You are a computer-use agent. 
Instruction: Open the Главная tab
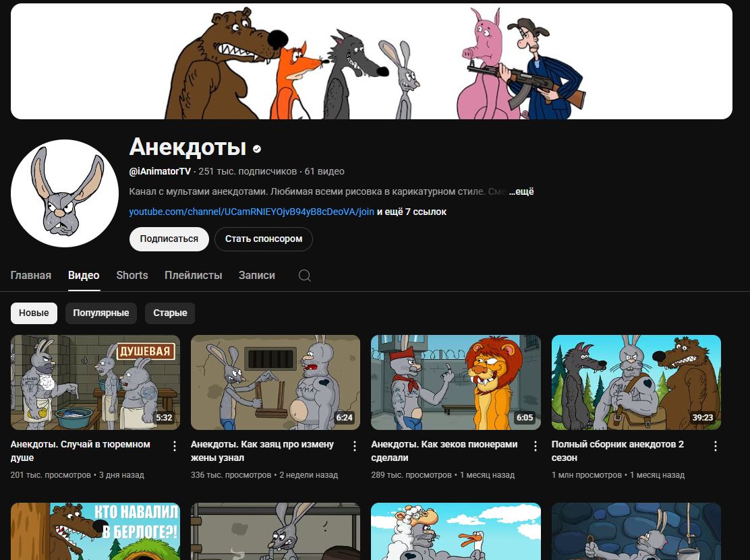click(x=30, y=275)
